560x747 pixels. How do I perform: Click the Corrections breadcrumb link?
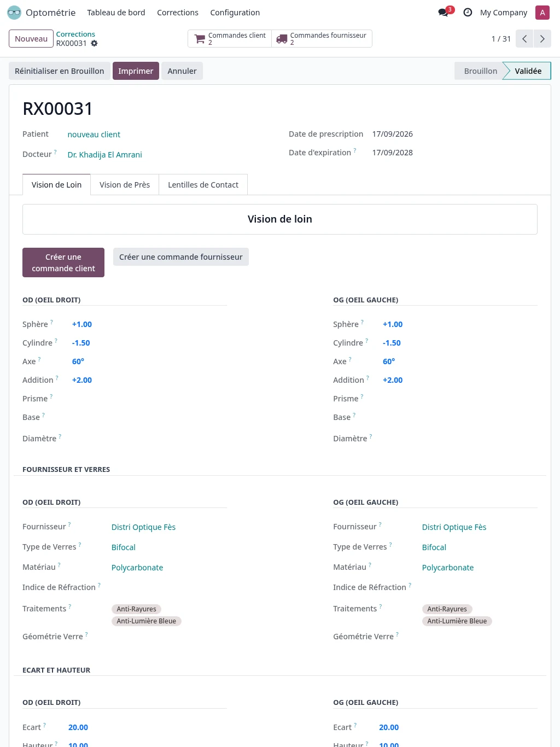pos(75,34)
